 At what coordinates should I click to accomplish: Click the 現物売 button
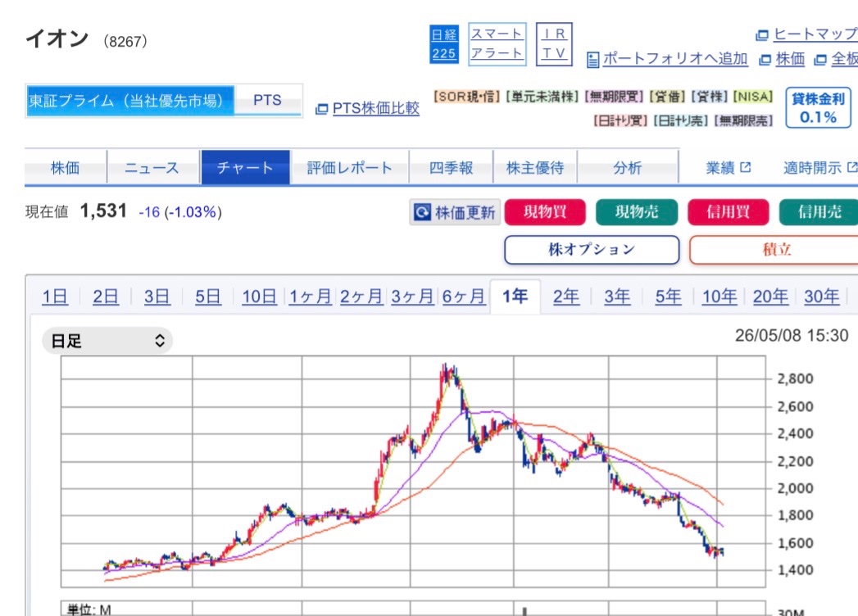tap(637, 211)
